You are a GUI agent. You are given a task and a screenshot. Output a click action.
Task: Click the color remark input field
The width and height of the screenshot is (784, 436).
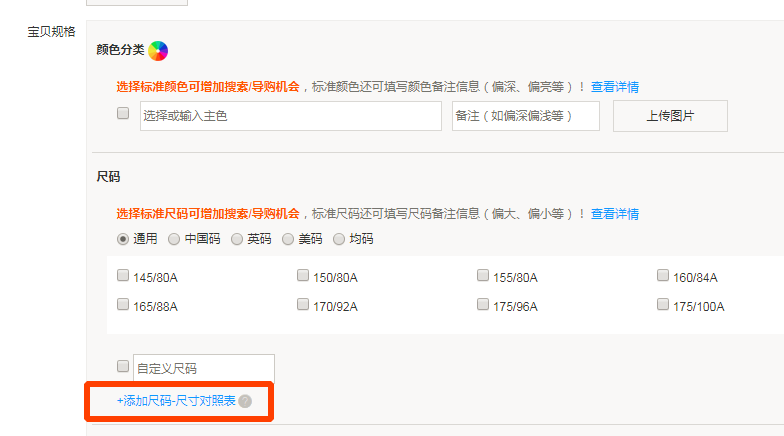pyautogui.click(x=525, y=116)
